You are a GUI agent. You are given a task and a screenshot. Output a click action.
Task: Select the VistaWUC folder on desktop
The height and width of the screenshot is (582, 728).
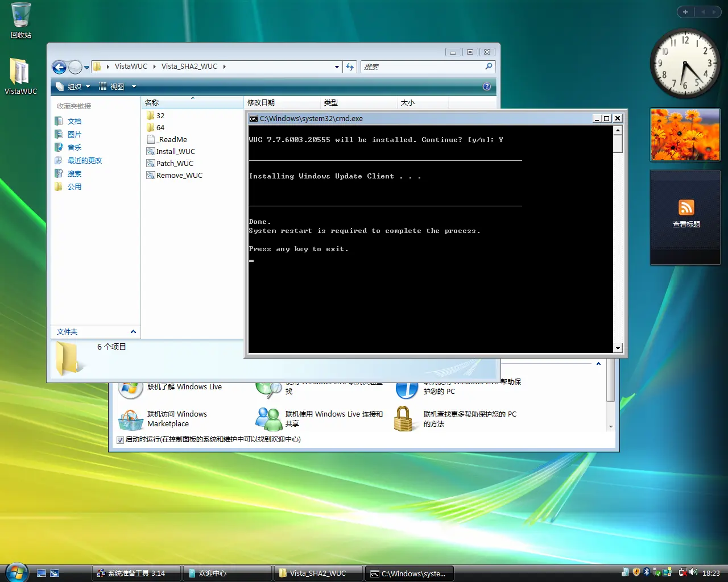click(x=20, y=76)
